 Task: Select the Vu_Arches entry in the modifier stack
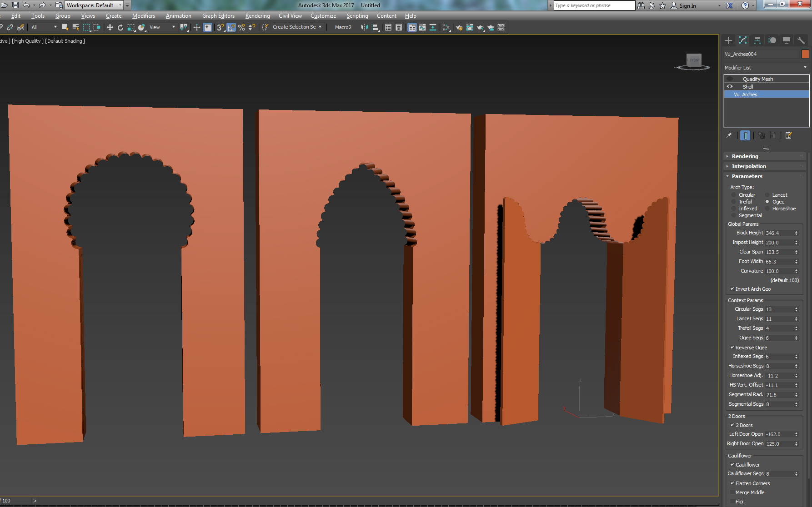746,94
